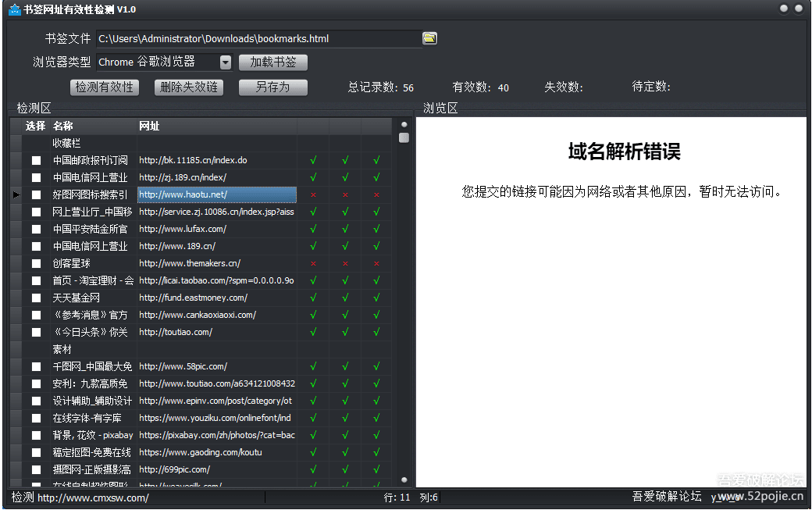812x510 pixels.
Task: Tick the checkbox for 中国平安陆金所官
Action: coord(36,229)
